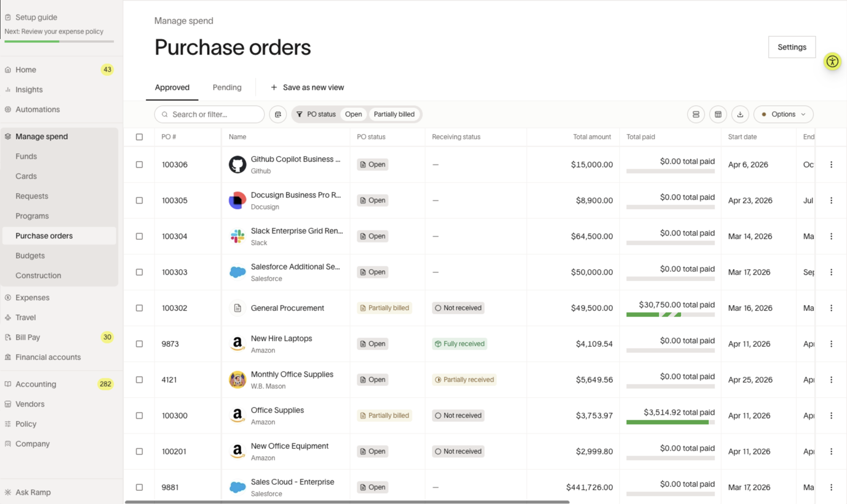Open Github Copilot Business purchase order

[x=296, y=159]
